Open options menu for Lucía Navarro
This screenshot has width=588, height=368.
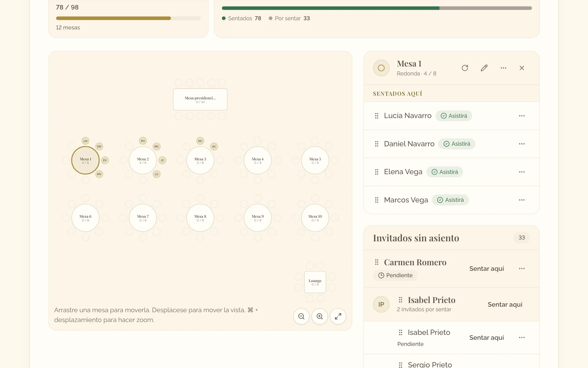pos(522,116)
